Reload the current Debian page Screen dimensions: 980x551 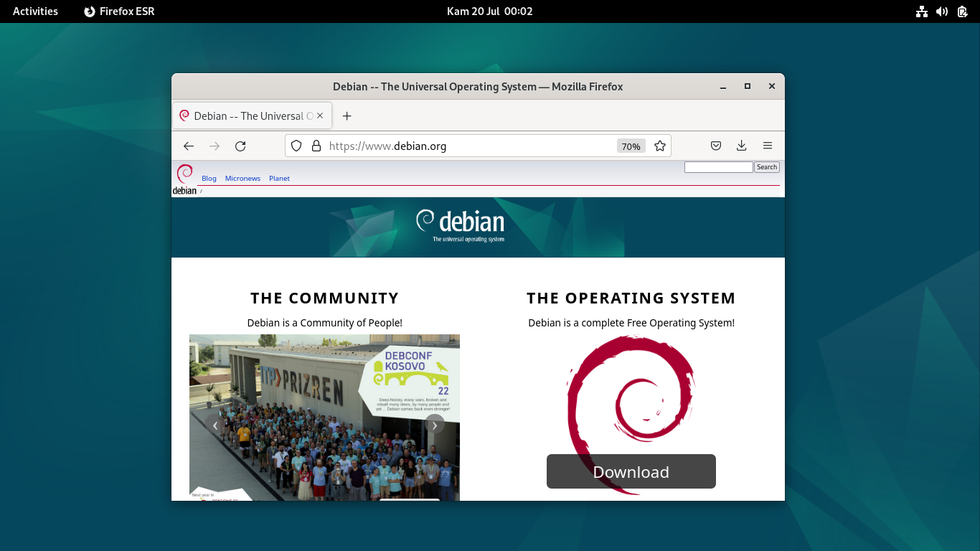click(240, 146)
